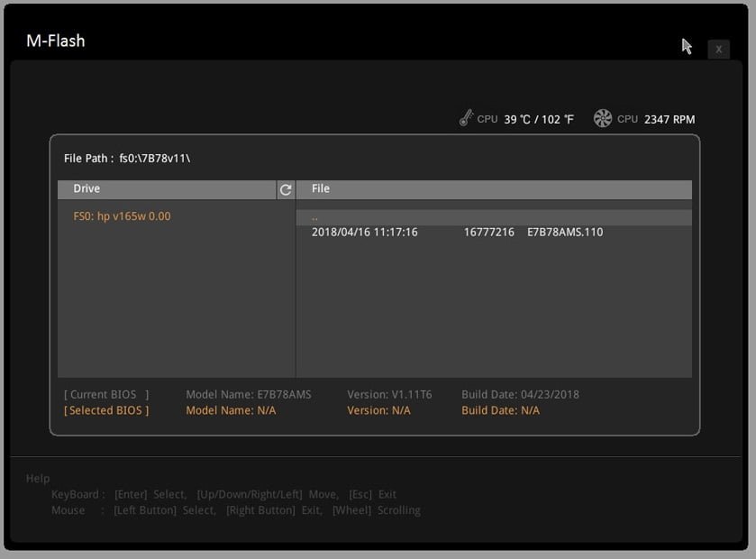
Task: Click the [Selected BIOS] label
Action: [106, 411]
